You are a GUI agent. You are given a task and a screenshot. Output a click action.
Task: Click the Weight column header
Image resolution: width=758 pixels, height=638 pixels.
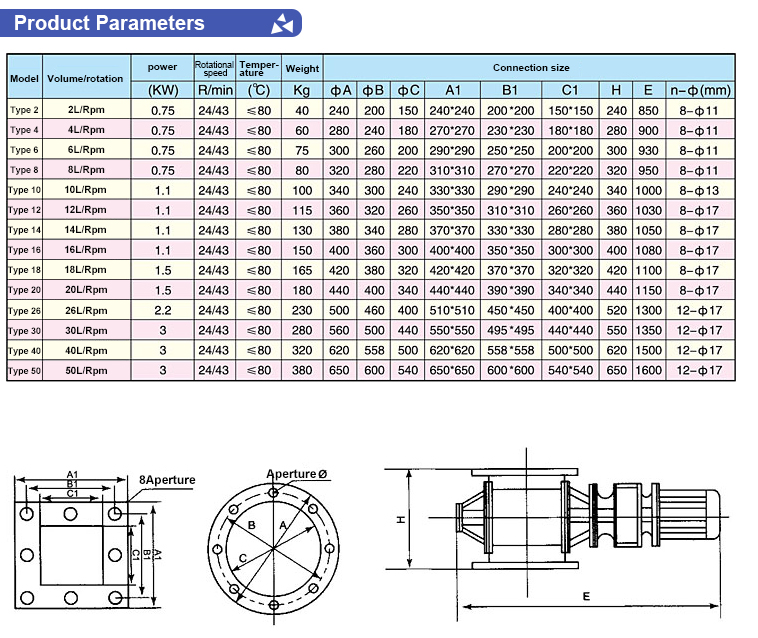(x=302, y=68)
